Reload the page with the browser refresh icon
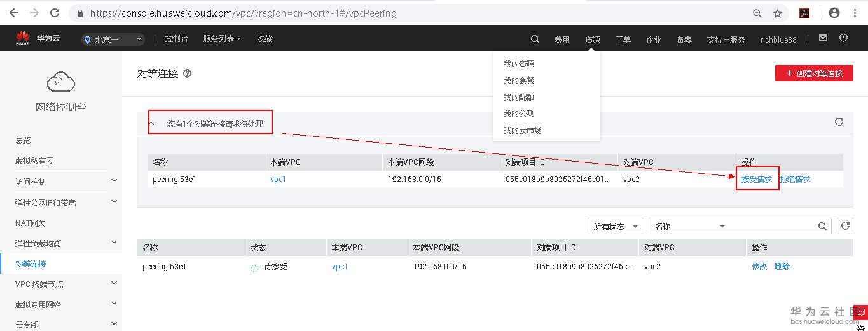The width and height of the screenshot is (868, 331). coord(55,13)
